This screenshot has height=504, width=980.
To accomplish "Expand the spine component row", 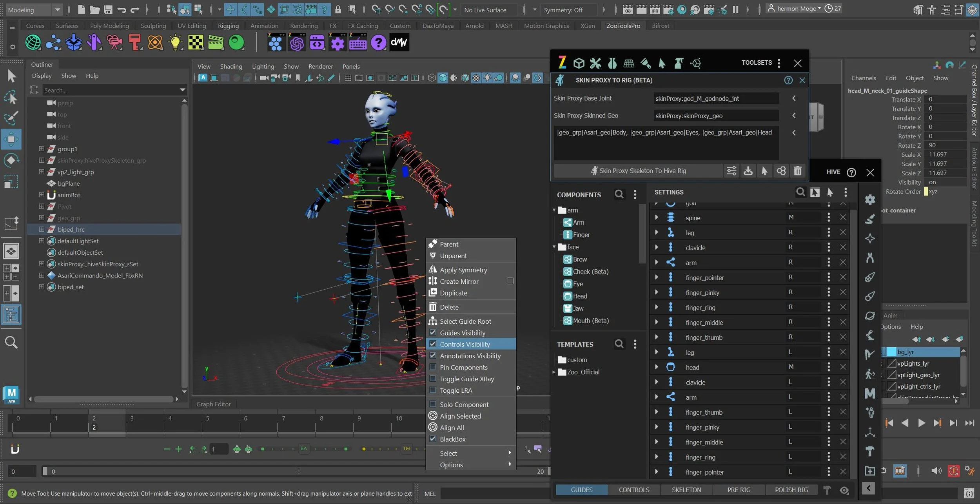I will point(657,218).
